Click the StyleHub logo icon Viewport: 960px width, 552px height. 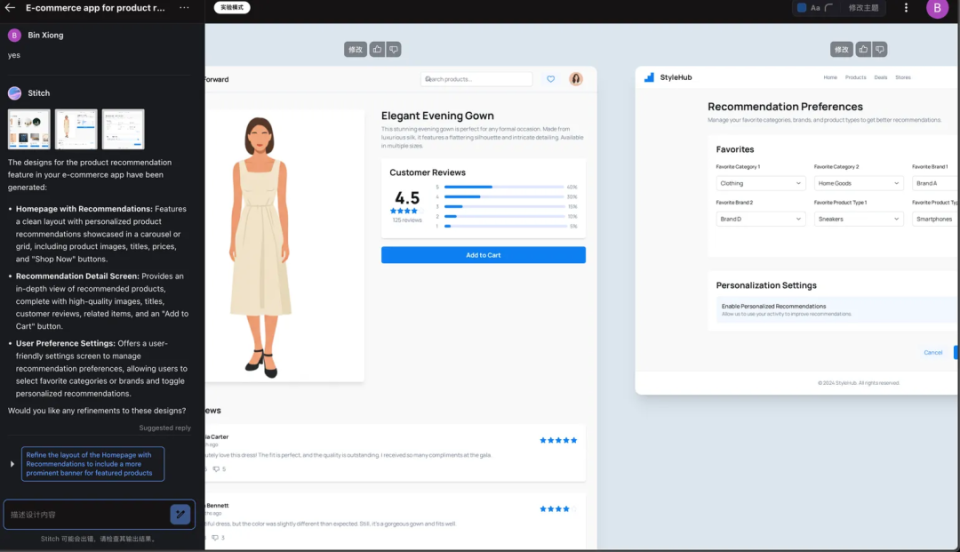point(650,77)
